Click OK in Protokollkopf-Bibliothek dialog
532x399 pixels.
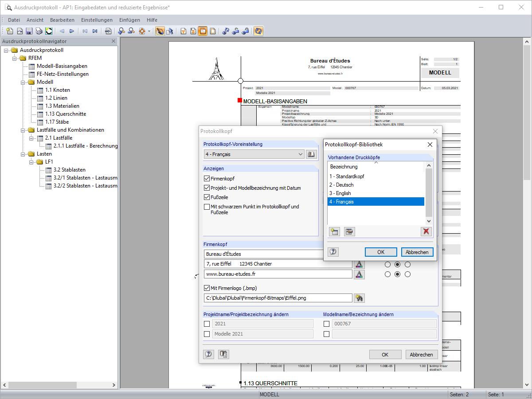tap(381, 252)
